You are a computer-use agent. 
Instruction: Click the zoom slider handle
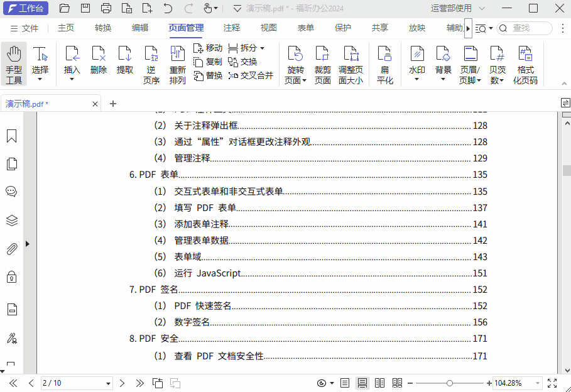(x=450, y=382)
